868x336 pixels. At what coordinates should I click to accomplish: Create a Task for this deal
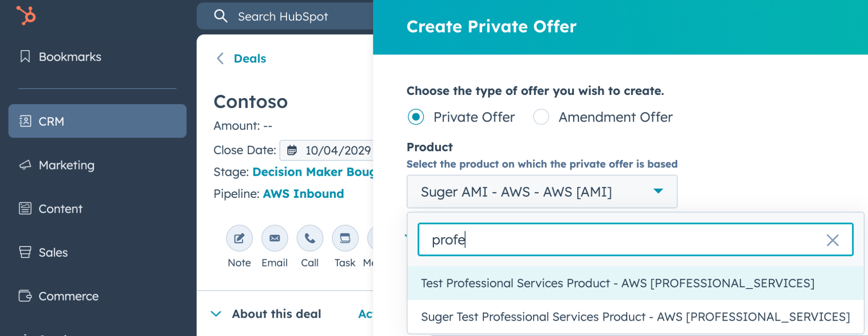click(x=345, y=239)
